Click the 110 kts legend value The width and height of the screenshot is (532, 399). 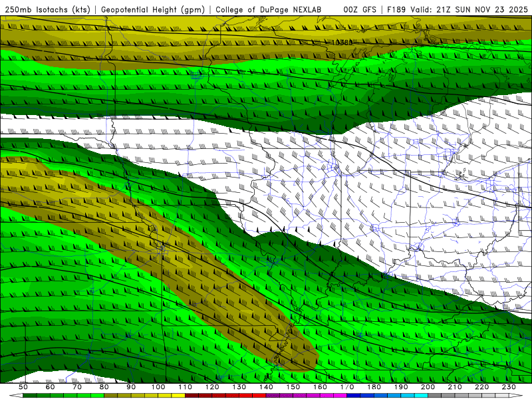185,387
